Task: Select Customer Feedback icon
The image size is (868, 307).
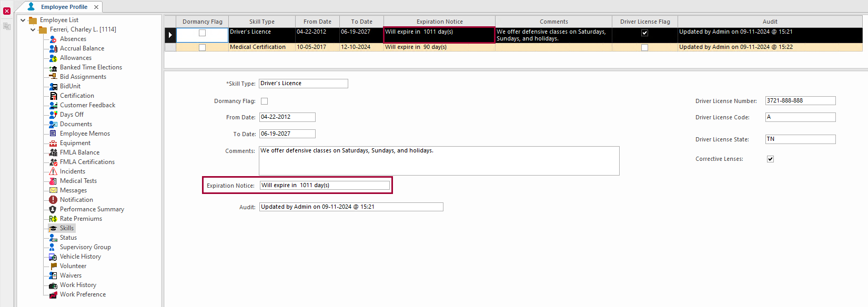Action: 53,105
